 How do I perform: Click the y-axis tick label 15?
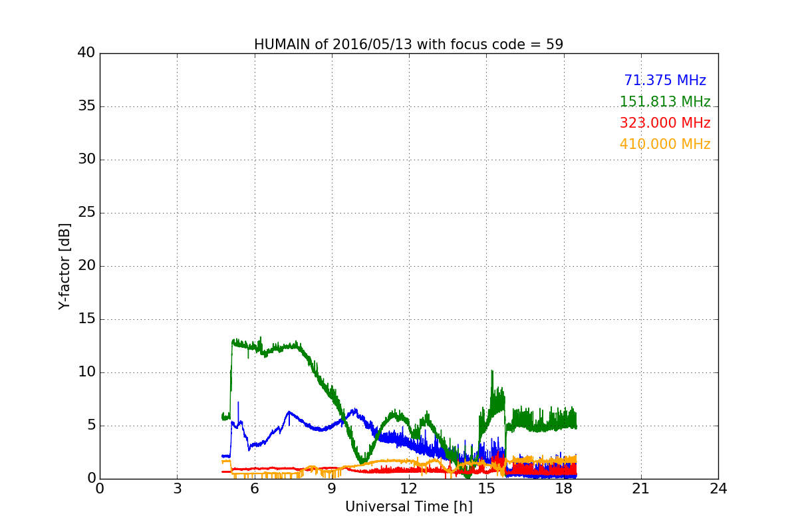(86, 319)
